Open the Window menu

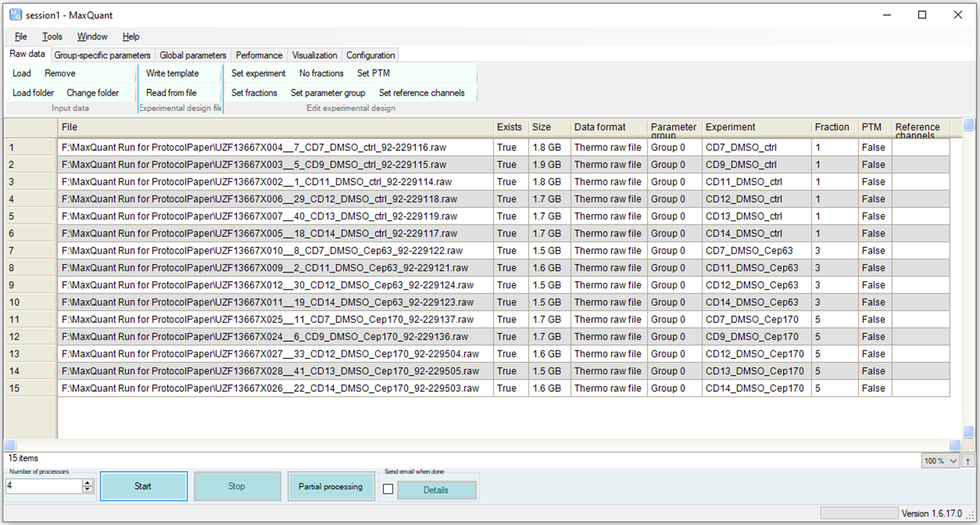tap(92, 37)
